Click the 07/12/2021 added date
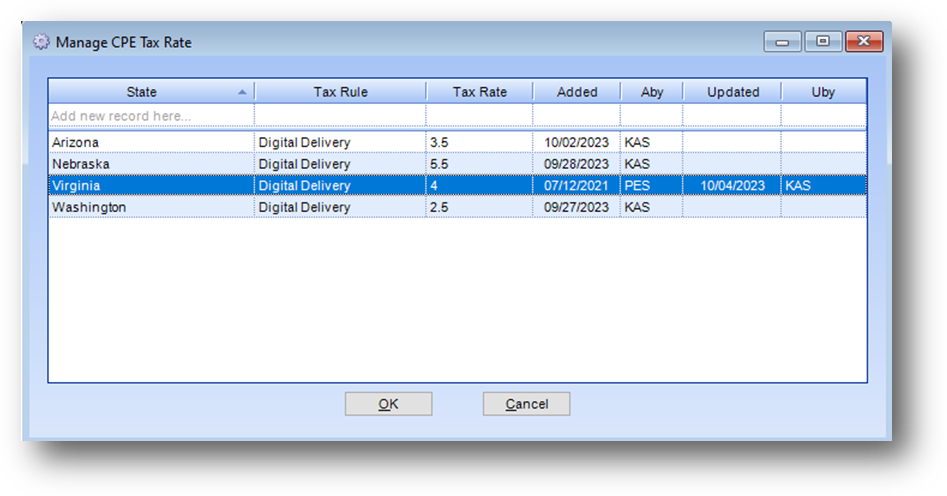 click(x=577, y=185)
